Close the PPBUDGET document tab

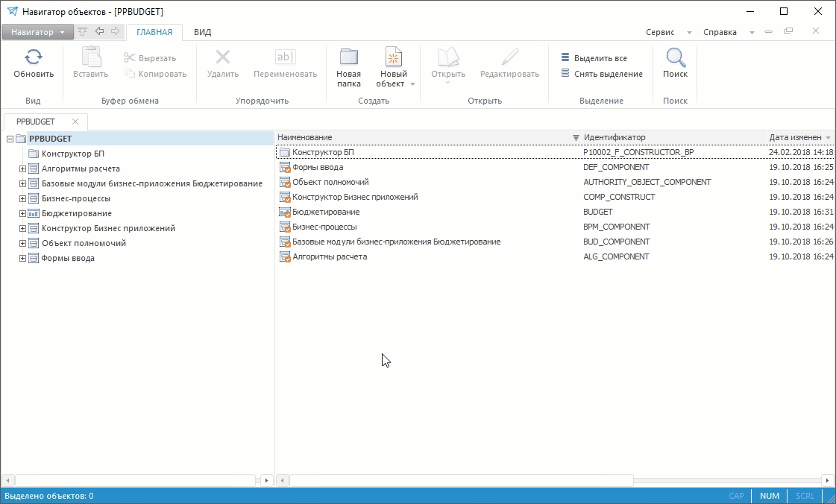[75, 122]
